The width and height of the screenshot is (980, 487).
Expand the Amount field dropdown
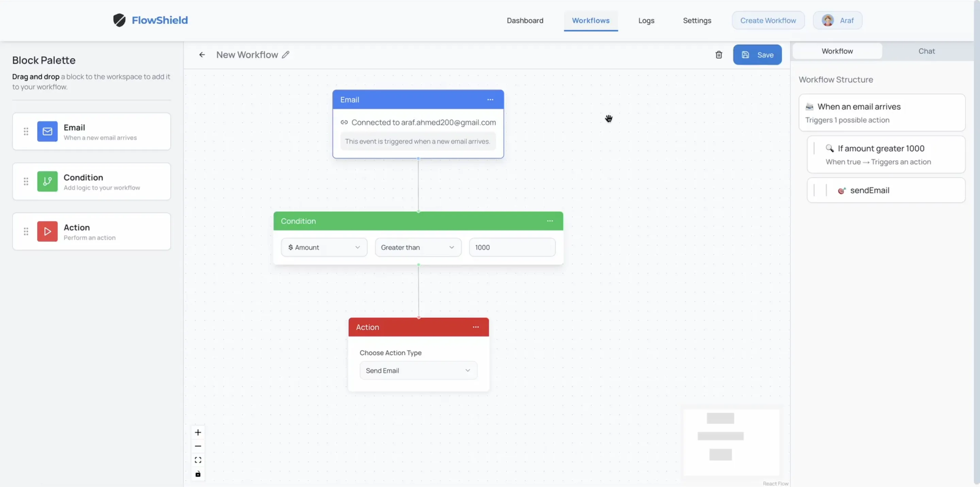point(324,247)
